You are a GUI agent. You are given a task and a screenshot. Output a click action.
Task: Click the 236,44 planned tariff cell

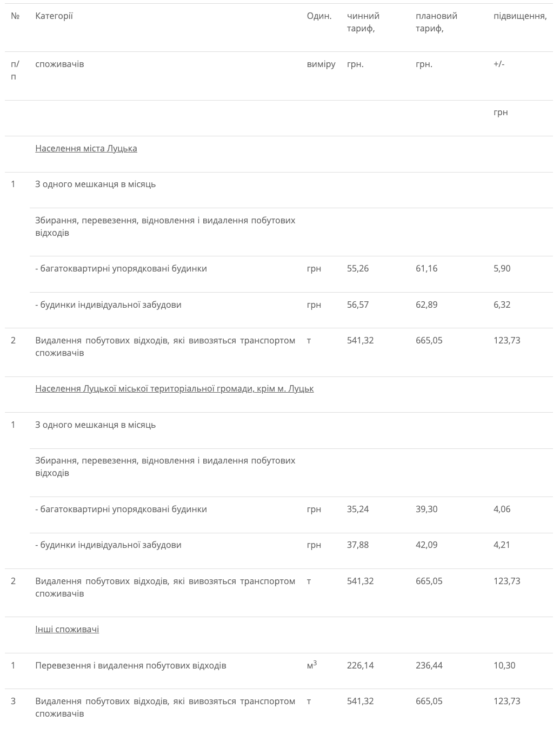pyautogui.click(x=429, y=665)
